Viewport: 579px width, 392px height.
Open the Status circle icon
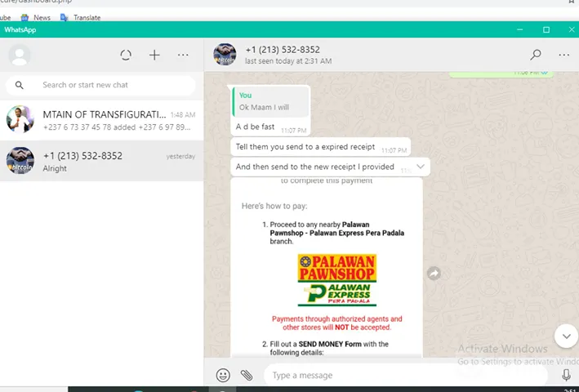pos(126,55)
